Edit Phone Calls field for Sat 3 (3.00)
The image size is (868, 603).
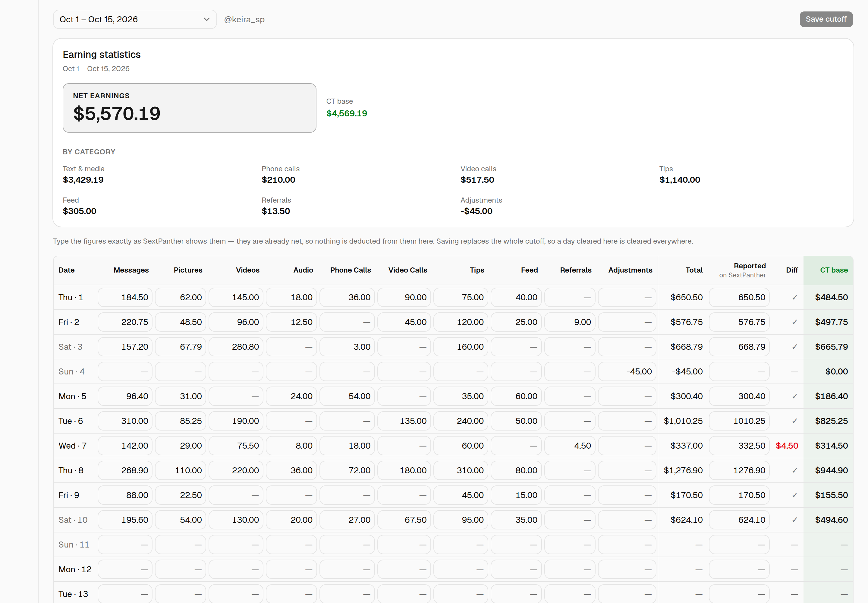tap(347, 347)
